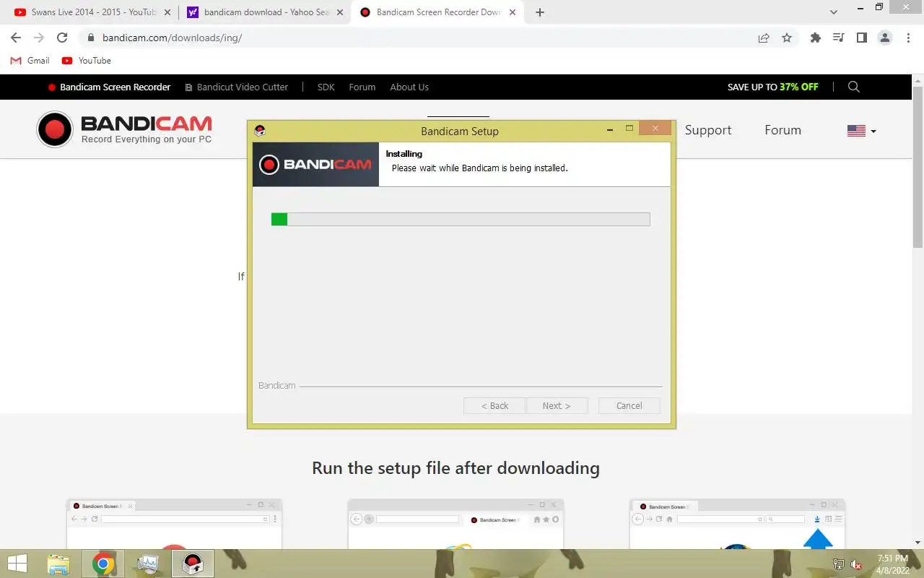924x578 pixels.
Task: Open File Explorer from the taskbar
Action: coord(59,564)
